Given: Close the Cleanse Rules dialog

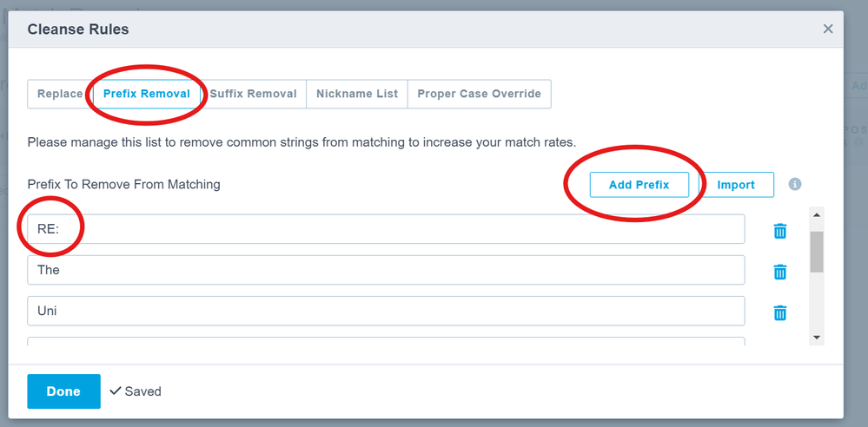Looking at the screenshot, I should pyautogui.click(x=828, y=29).
